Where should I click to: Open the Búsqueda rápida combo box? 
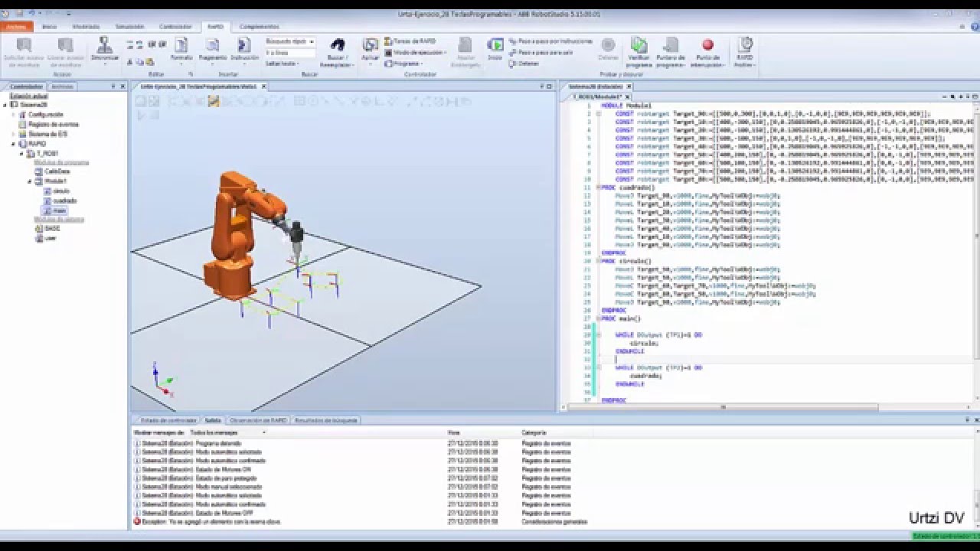coord(289,41)
